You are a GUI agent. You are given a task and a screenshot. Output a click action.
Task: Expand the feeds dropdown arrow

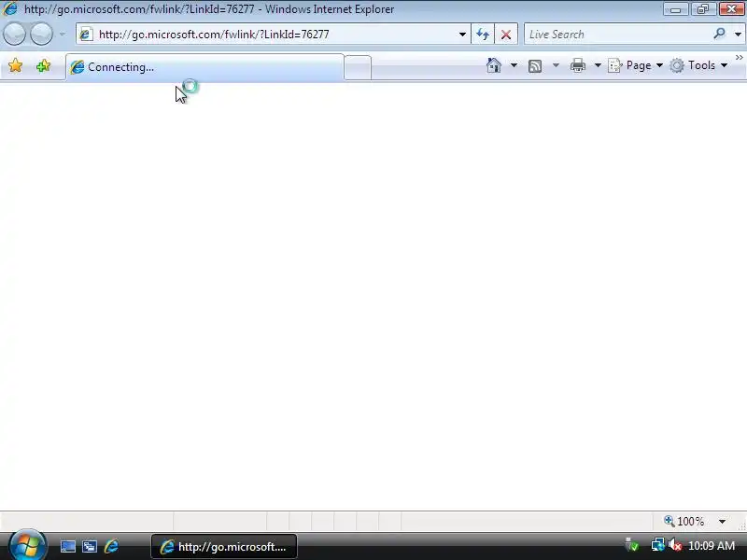point(556,65)
